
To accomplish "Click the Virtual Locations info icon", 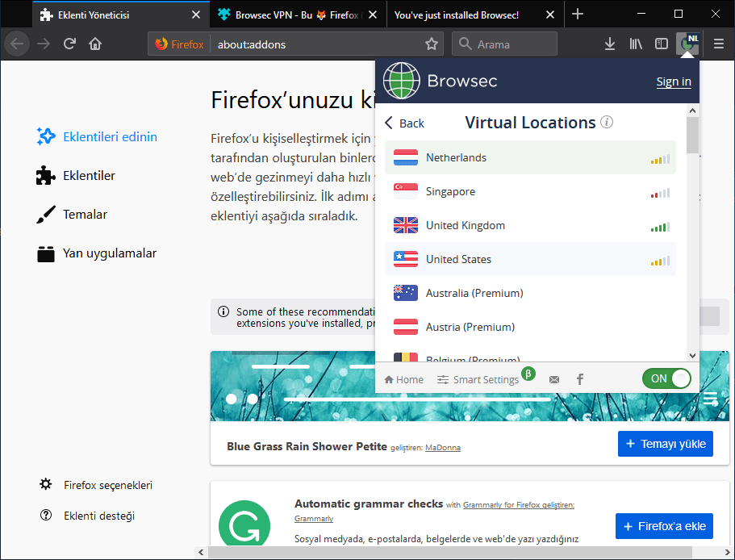I will [607, 123].
